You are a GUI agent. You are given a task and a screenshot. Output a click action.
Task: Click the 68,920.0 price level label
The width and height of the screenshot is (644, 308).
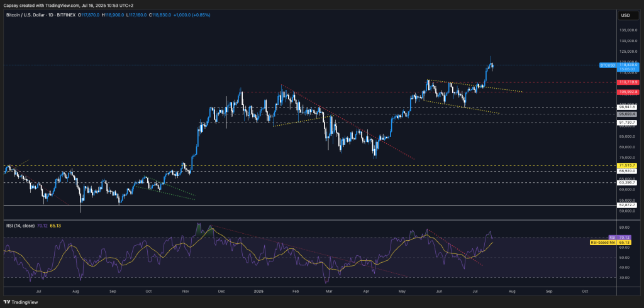pos(628,170)
